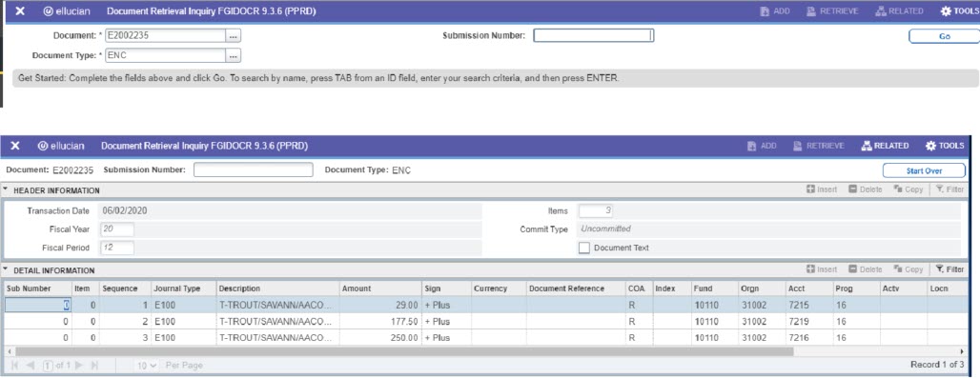The height and width of the screenshot is (378, 980).
Task: Click the horizontal scrollbar under detail grid
Action: click(x=404, y=351)
